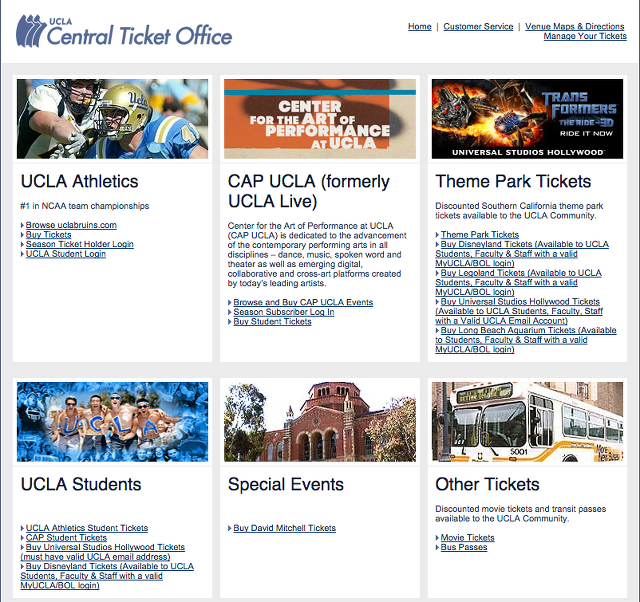Click the Transformers The Ride-3D banner
The width and height of the screenshot is (640, 602).
[x=527, y=119]
